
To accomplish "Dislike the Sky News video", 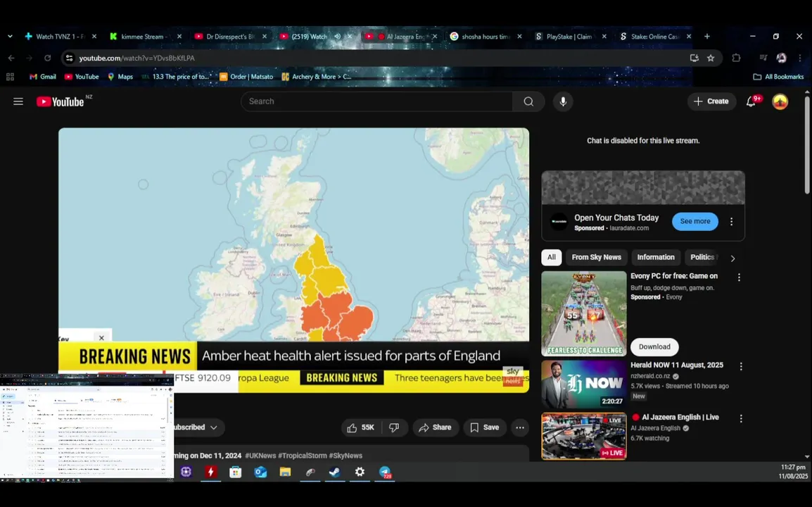I will click(394, 427).
